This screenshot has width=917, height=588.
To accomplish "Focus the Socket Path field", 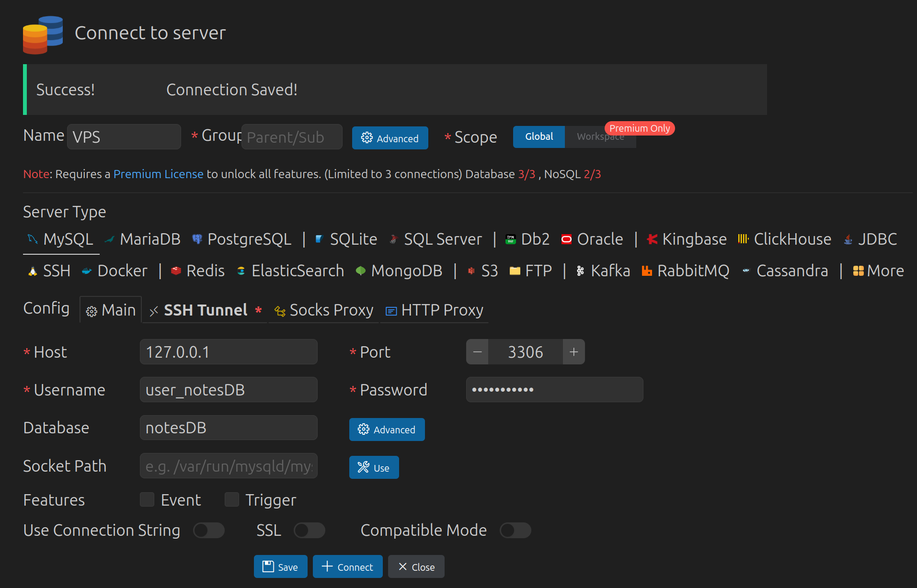I will 229,466.
